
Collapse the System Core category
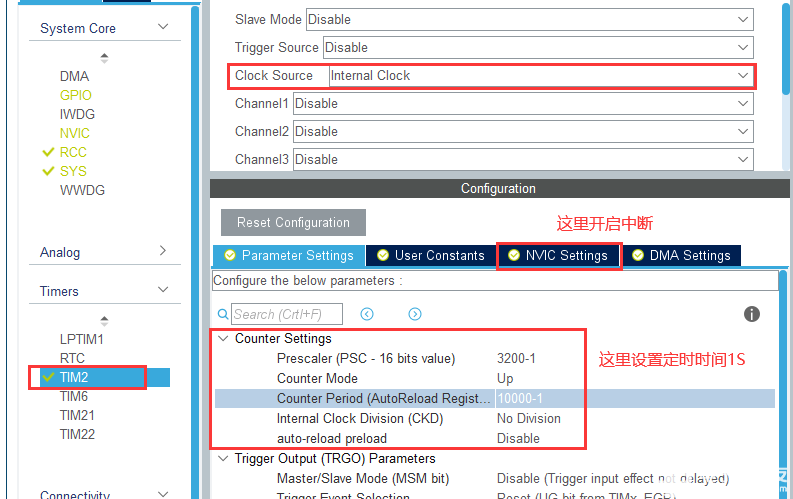(x=163, y=27)
